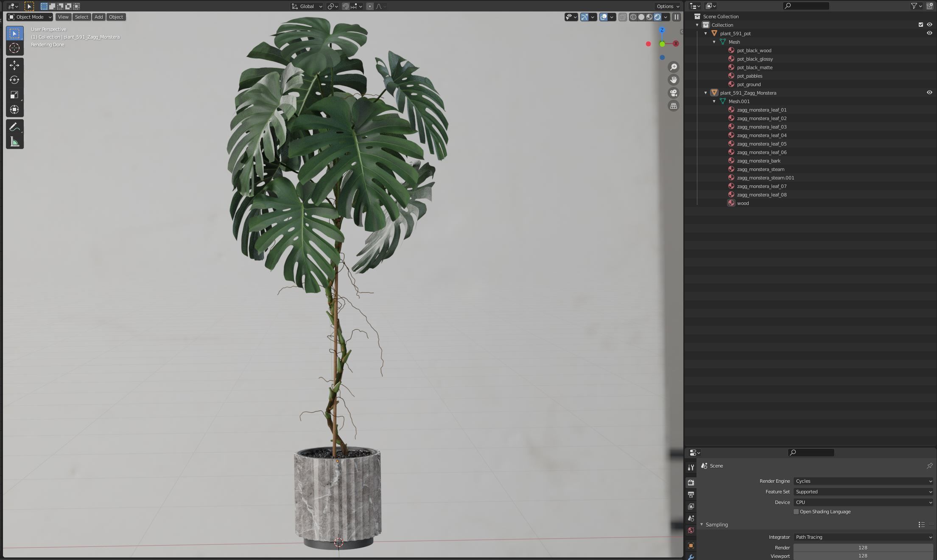
Task: Click the Options button
Action: click(x=668, y=6)
